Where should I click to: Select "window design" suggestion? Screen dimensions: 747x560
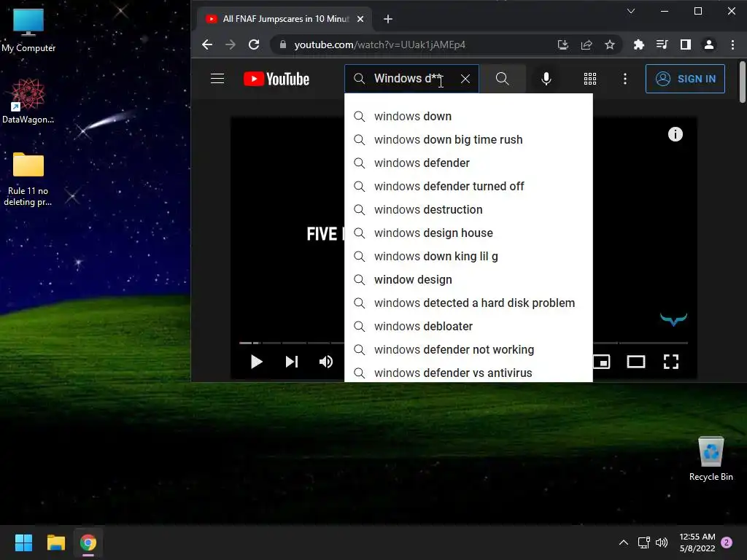click(469, 279)
